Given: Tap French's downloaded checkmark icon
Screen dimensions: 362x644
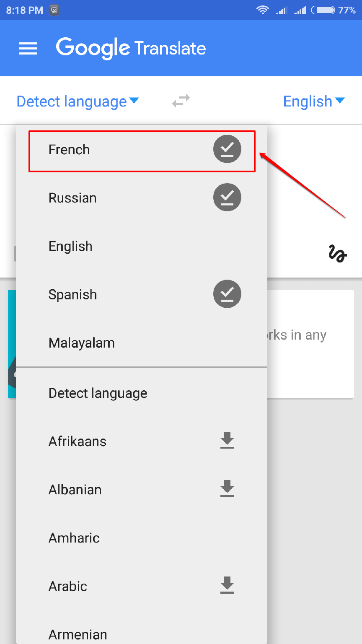Looking at the screenshot, I should 227,149.
